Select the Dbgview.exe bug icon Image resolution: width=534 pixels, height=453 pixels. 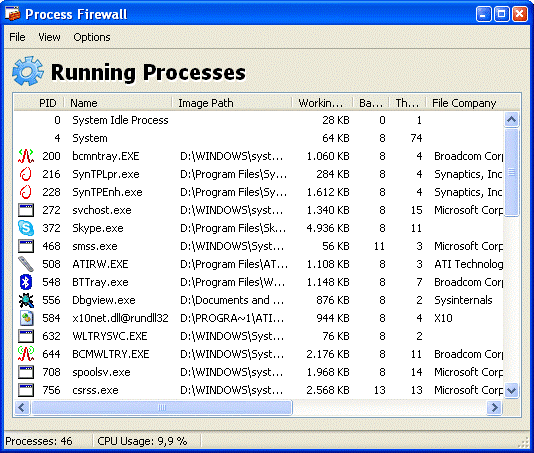click(x=26, y=300)
